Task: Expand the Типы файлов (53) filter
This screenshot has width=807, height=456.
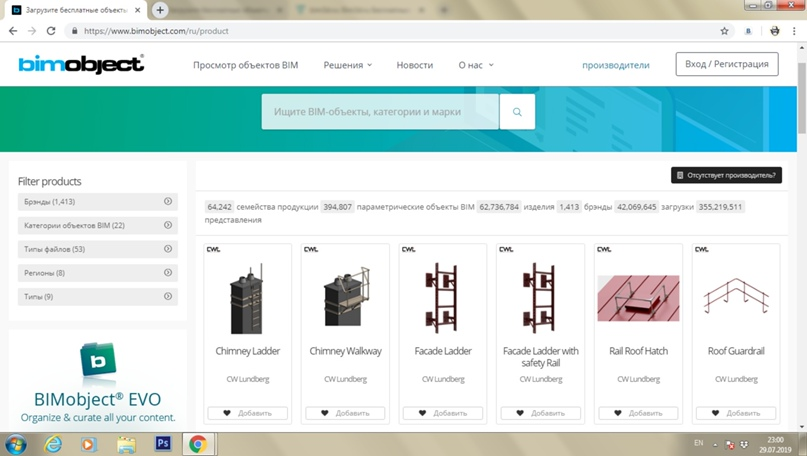Action: point(98,249)
